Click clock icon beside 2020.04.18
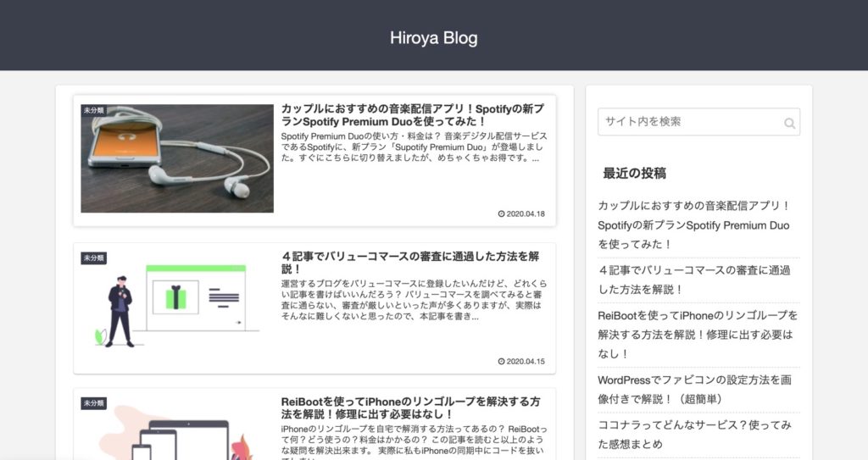 click(x=501, y=213)
